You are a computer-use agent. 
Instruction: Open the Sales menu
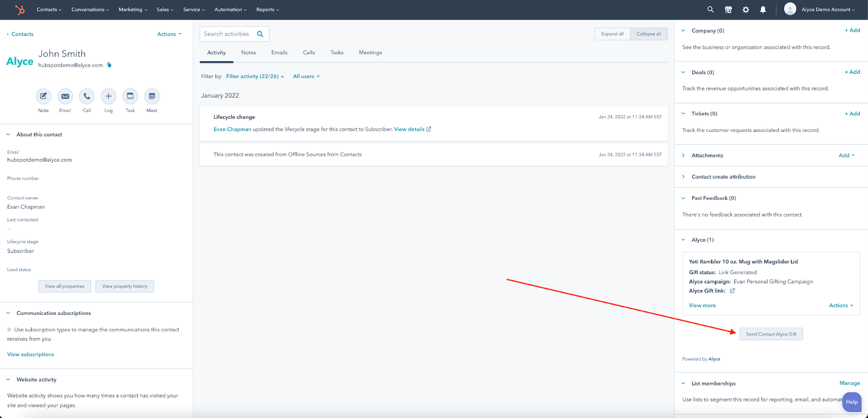click(165, 10)
